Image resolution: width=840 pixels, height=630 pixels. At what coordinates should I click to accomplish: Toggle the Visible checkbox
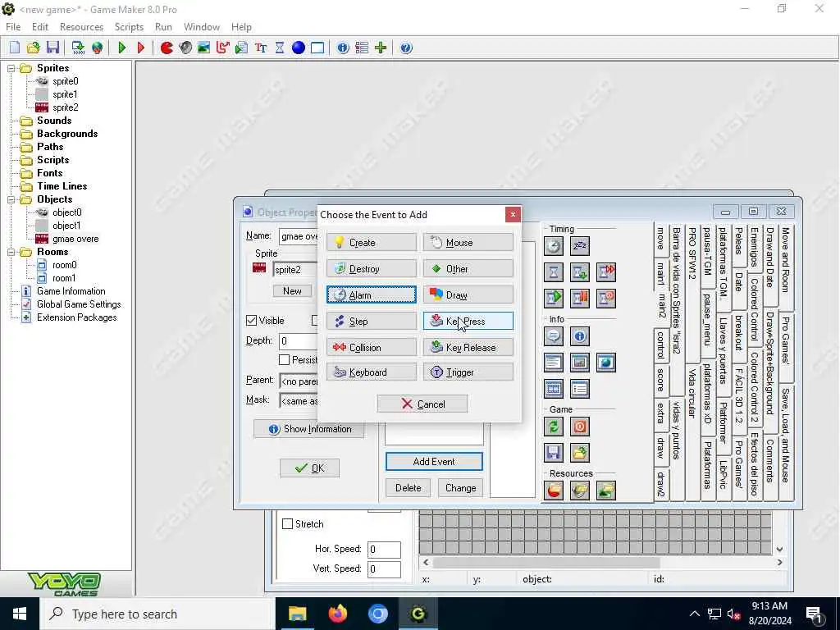click(251, 321)
